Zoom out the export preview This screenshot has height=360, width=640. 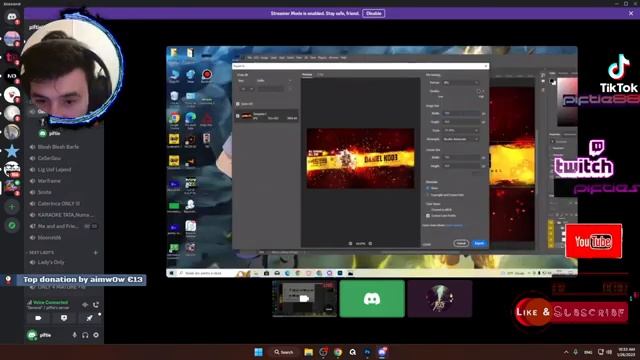[x=350, y=244]
